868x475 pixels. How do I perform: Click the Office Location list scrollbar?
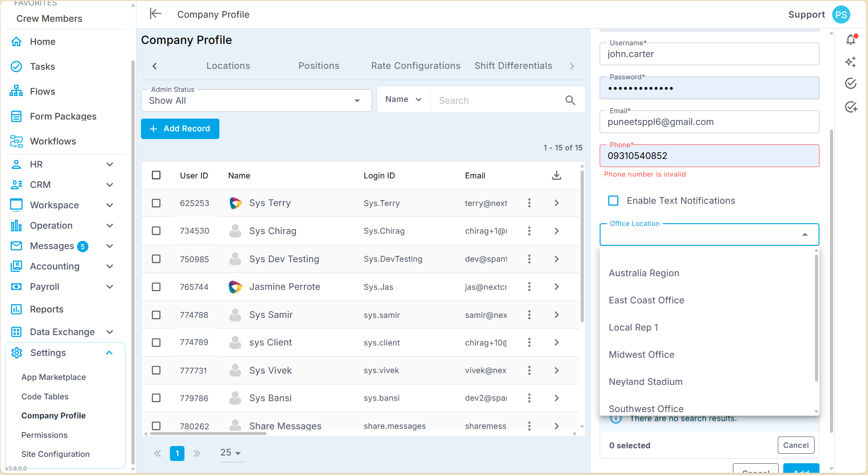coord(816,318)
